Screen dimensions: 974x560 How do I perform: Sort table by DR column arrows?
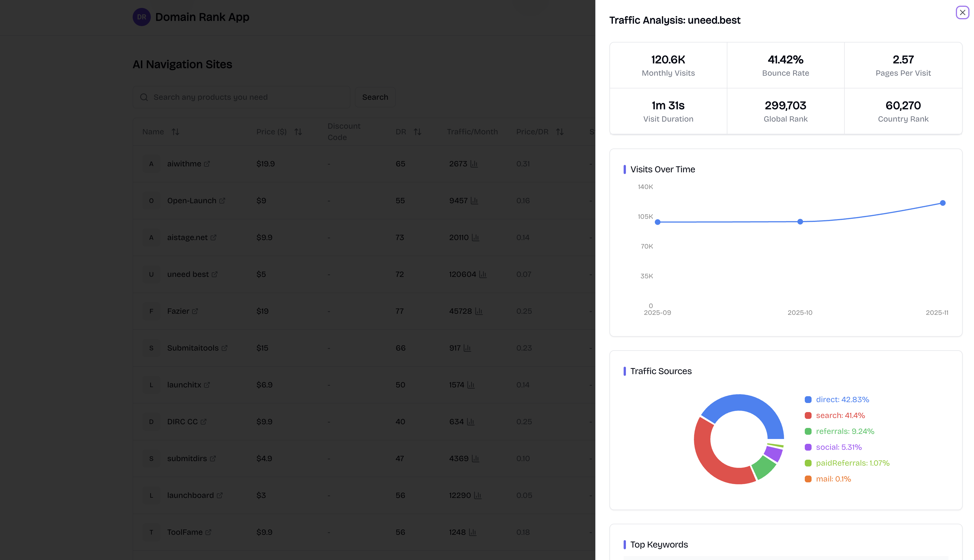pos(417,132)
